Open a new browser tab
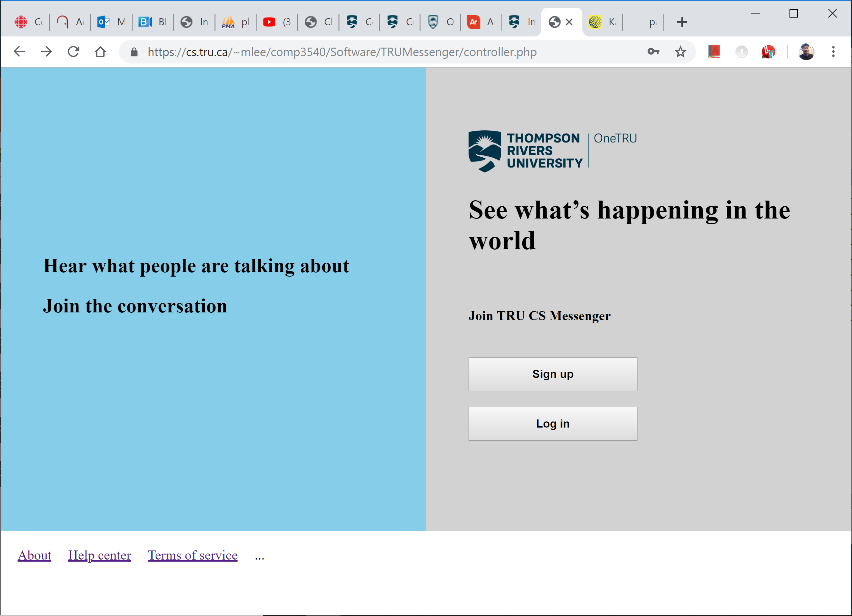852x616 pixels. 682,22
